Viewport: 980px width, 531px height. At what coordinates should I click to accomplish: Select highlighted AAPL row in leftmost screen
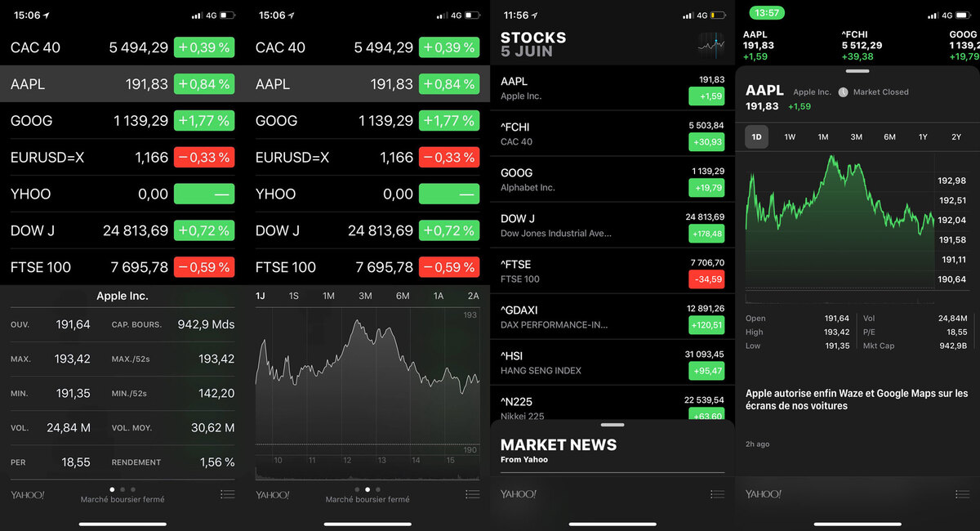[122, 84]
